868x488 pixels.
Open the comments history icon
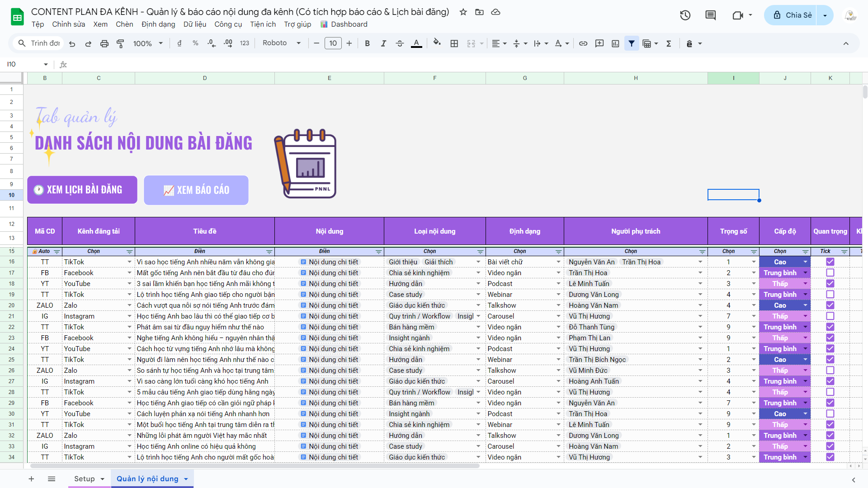[710, 15]
